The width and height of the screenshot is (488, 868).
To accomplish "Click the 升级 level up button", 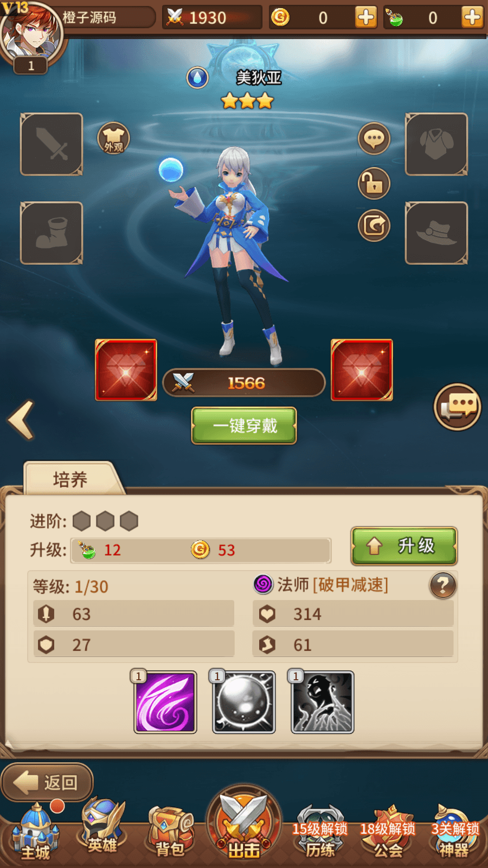I will [x=404, y=546].
